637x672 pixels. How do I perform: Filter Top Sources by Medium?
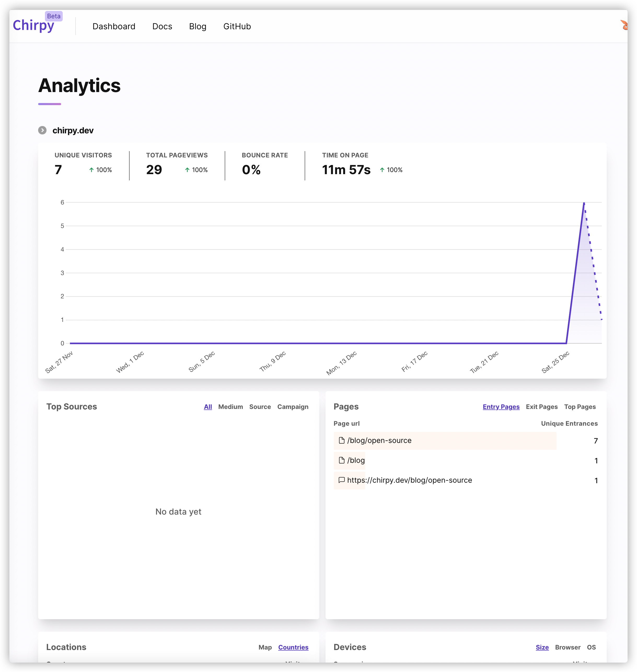230,407
